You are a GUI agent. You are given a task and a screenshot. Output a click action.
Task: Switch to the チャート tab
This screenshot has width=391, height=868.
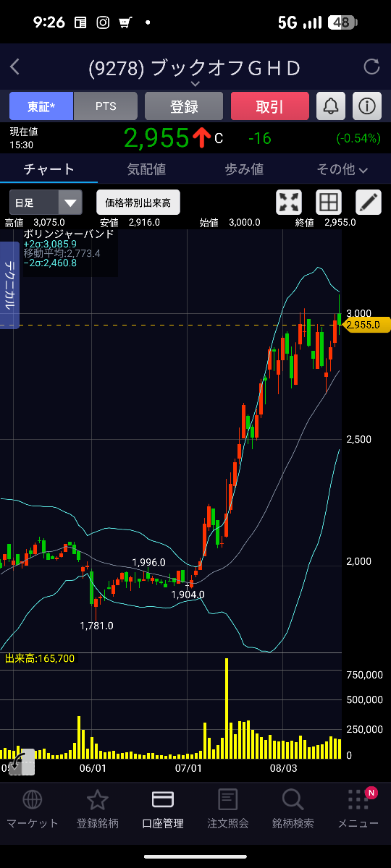coord(49,169)
